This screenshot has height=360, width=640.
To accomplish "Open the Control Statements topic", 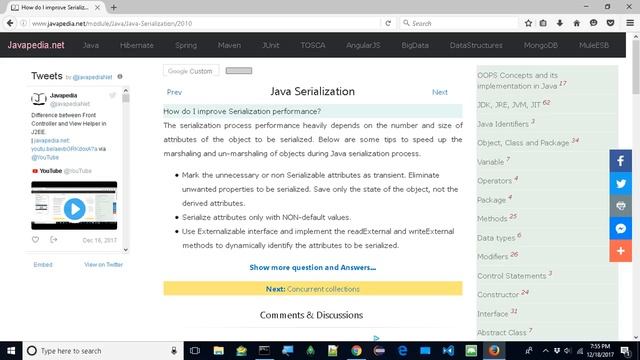I will point(511,276).
